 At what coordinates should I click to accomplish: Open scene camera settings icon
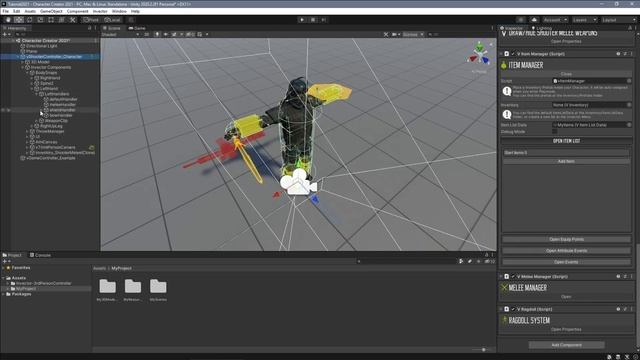click(x=395, y=34)
